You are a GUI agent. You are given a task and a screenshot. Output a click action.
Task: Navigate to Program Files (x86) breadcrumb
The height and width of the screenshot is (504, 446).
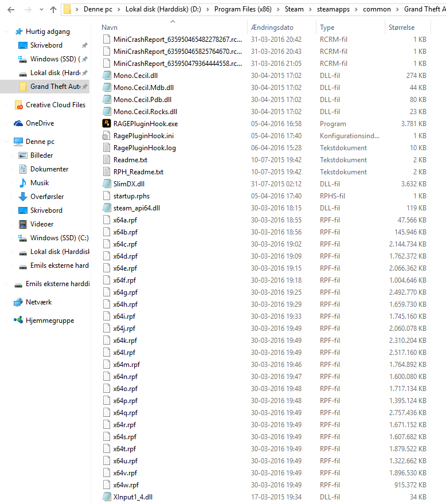tap(243, 9)
